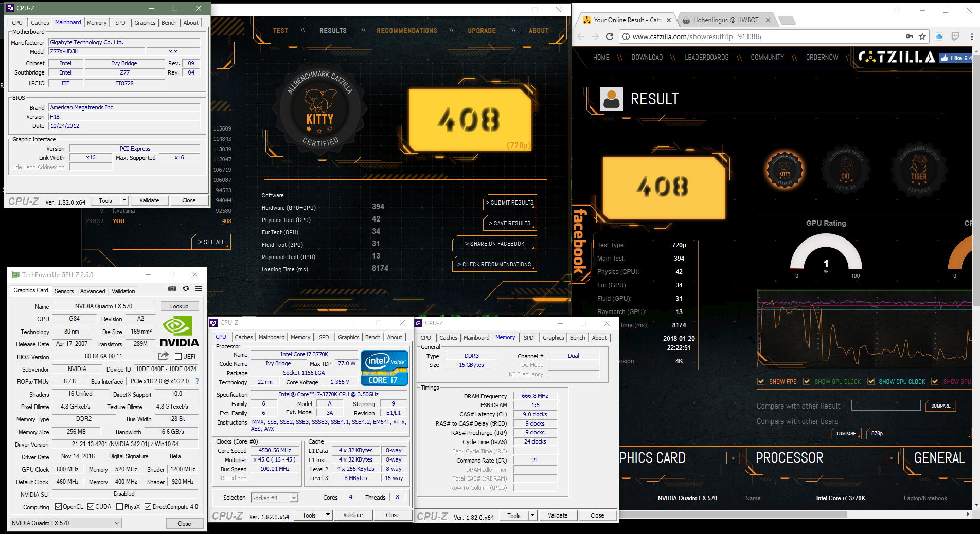Click the NVIDIA logo in GPU-Z
Image resolution: width=980 pixels, height=534 pixels.
click(x=179, y=332)
